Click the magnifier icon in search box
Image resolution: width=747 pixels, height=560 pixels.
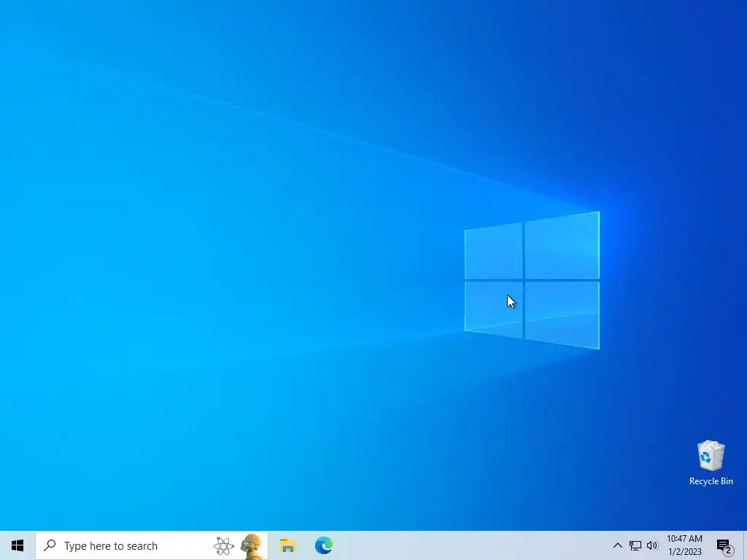50,545
